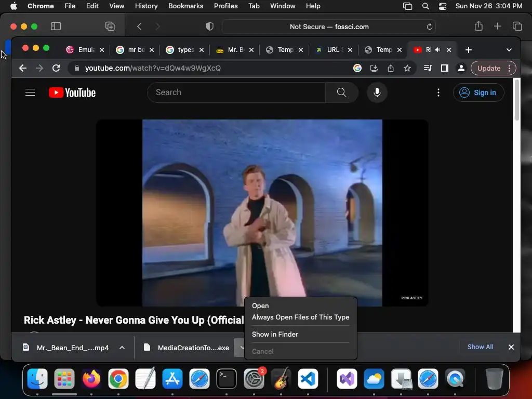Select Open in download context menu
Viewport: 532px width, 399px height.
tap(260, 305)
